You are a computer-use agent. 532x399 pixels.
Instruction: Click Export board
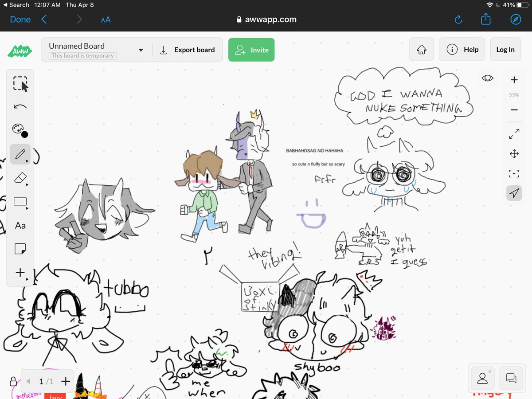(x=187, y=50)
